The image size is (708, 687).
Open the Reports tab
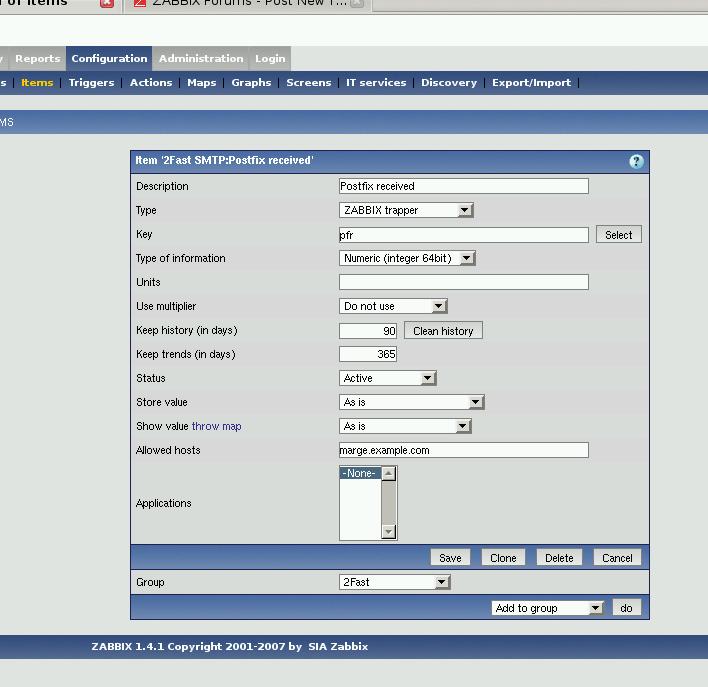point(38,58)
